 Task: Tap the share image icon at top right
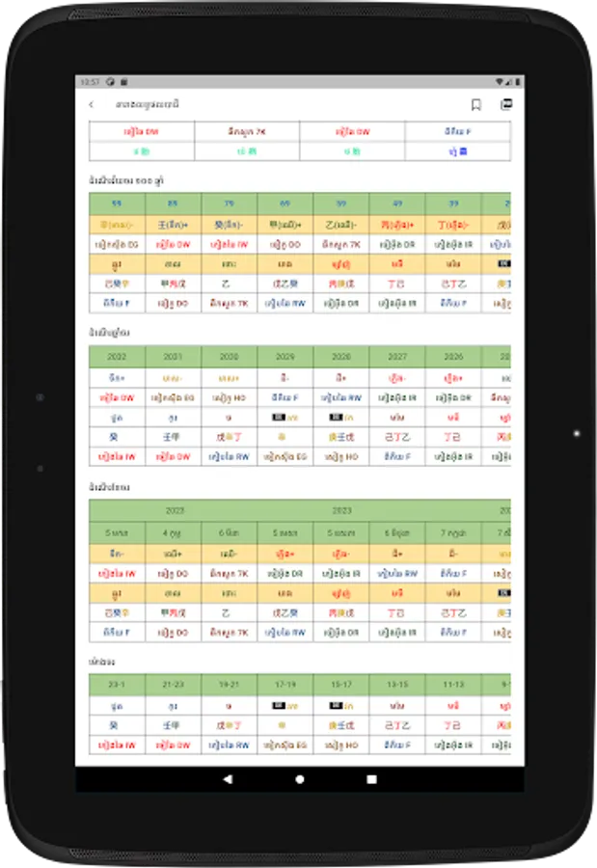(x=506, y=104)
